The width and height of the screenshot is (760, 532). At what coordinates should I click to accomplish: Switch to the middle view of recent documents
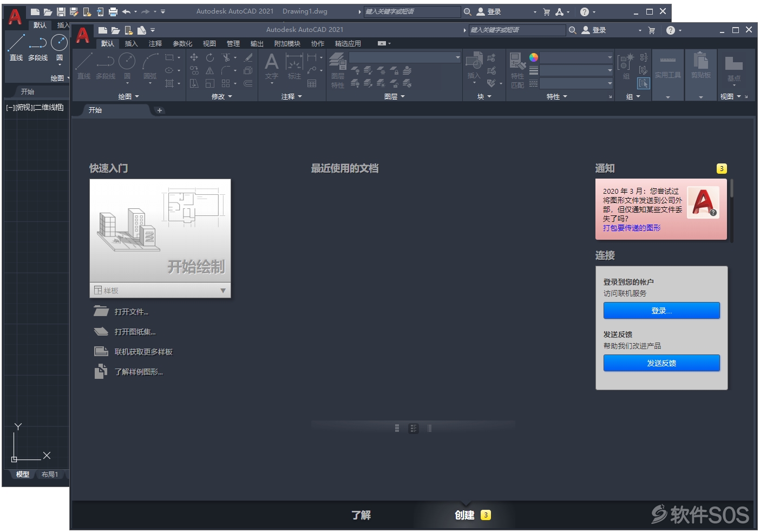click(414, 428)
